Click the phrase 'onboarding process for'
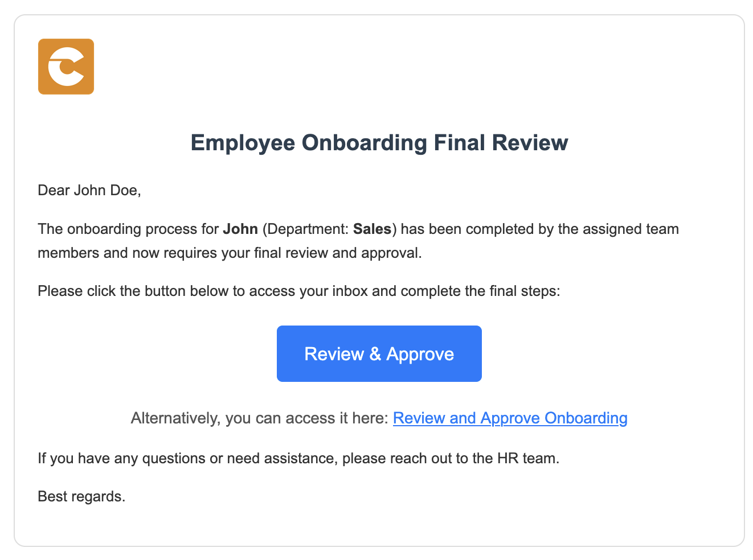 [143, 229]
